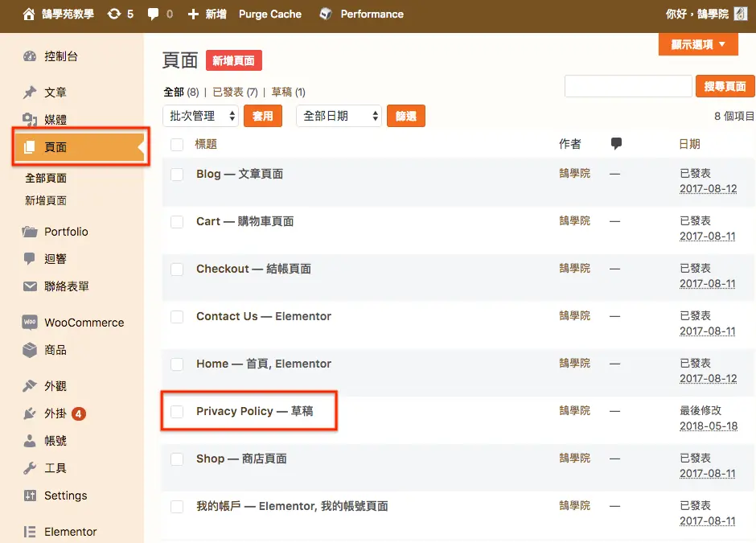Open the 全部日期 date filter dropdown
Screen dimensions: 756x543
pyautogui.click(x=339, y=116)
